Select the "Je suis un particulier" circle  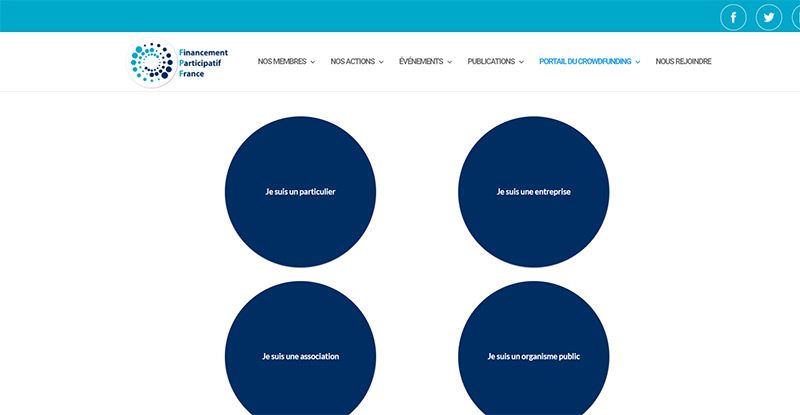pyautogui.click(x=301, y=192)
